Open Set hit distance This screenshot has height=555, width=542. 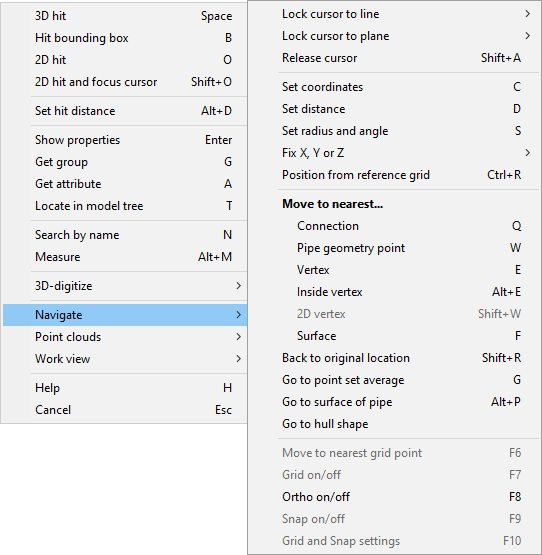pyautogui.click(x=125, y=111)
